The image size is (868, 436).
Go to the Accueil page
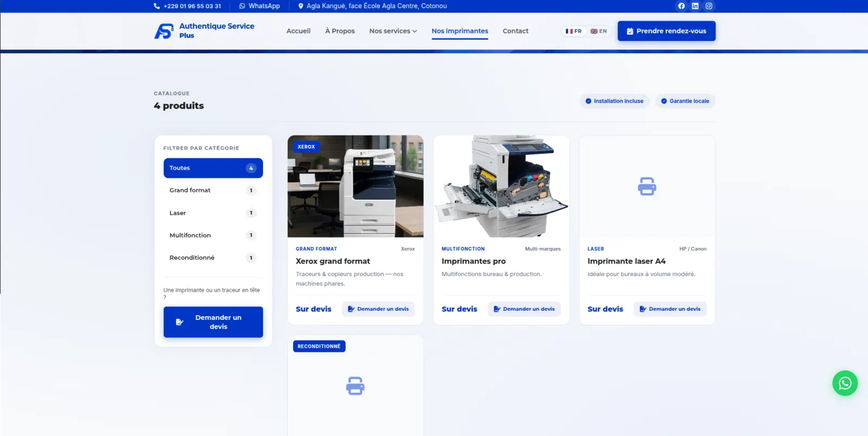point(298,31)
